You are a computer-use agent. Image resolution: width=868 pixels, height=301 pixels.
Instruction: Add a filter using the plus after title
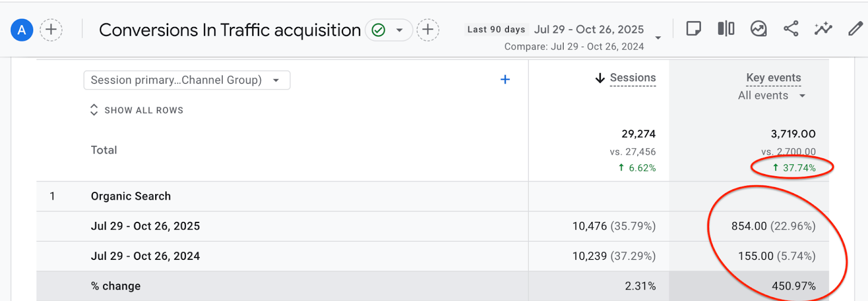pos(428,30)
